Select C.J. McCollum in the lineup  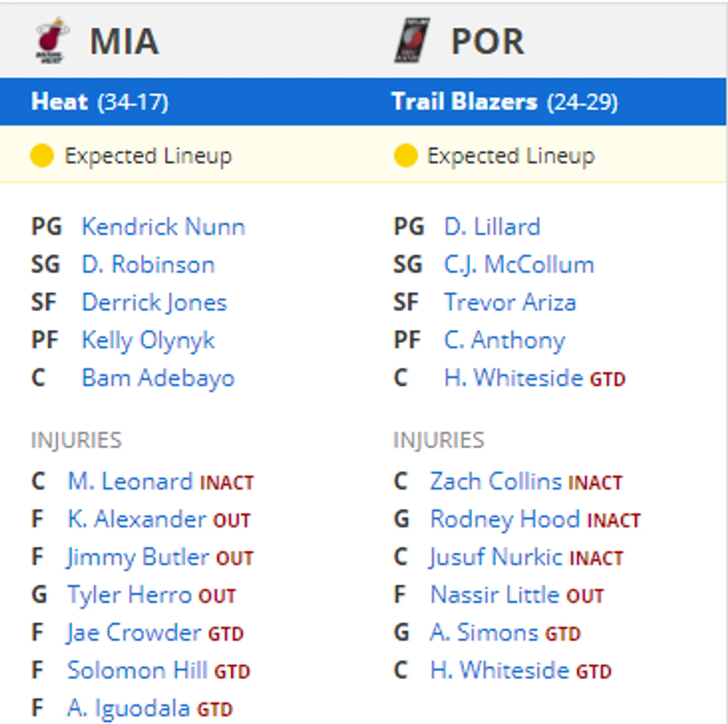519,265
